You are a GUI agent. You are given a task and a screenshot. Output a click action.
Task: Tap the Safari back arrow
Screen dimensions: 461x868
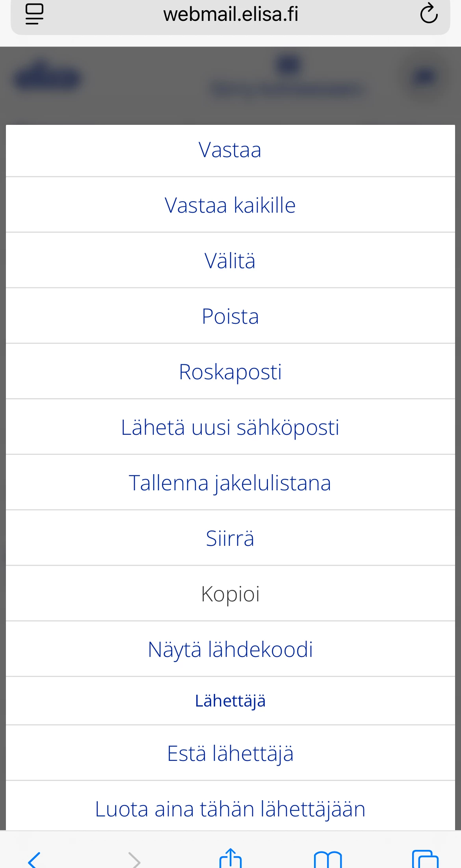click(34, 859)
